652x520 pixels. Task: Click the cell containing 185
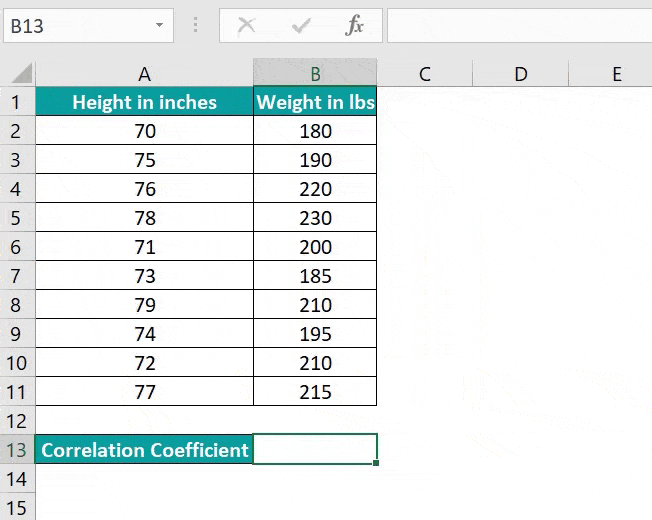coord(315,276)
